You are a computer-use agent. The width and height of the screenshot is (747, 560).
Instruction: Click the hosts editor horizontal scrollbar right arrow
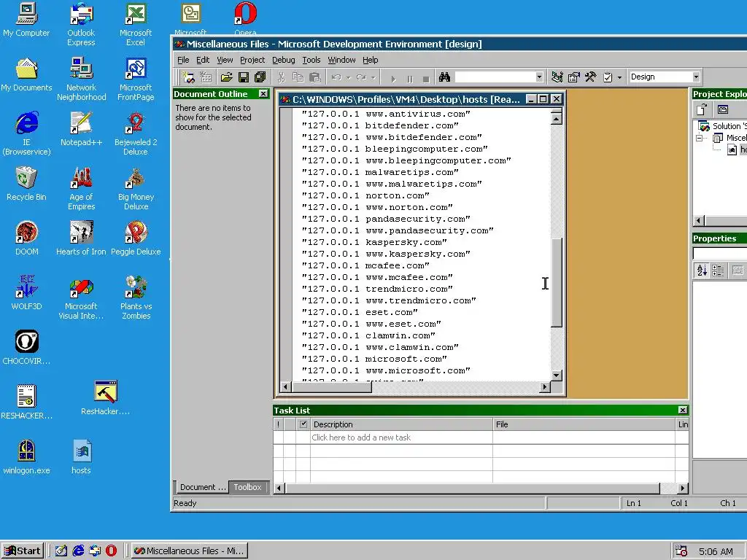tap(544, 387)
